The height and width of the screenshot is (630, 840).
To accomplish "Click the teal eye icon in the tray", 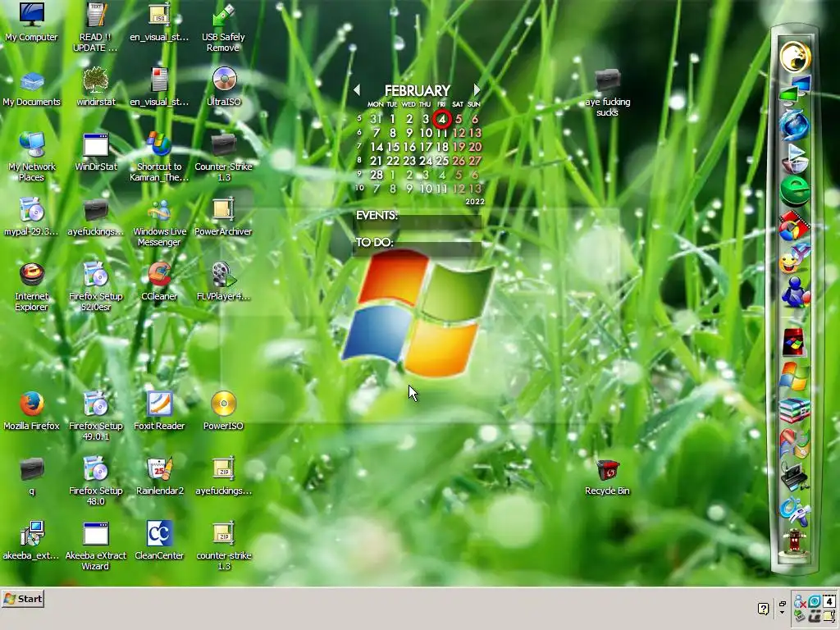I will click(815, 601).
